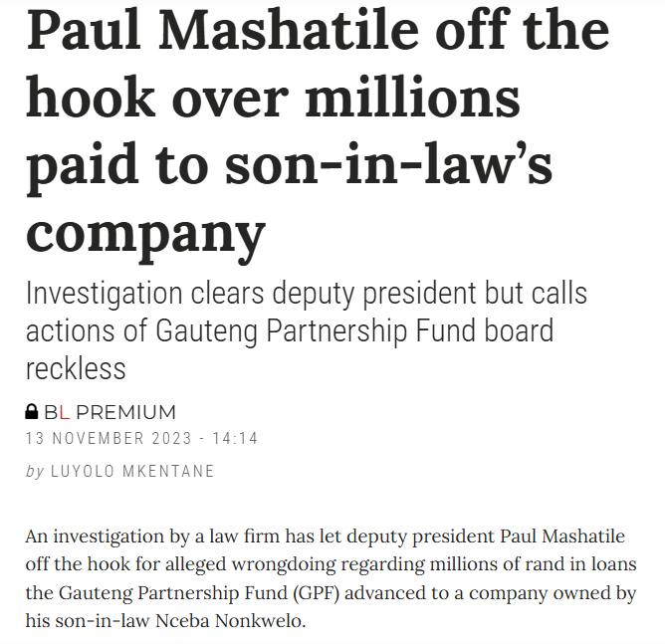The width and height of the screenshot is (665, 644).
Task: Click the 14:14 publication time
Action: [x=235, y=438]
